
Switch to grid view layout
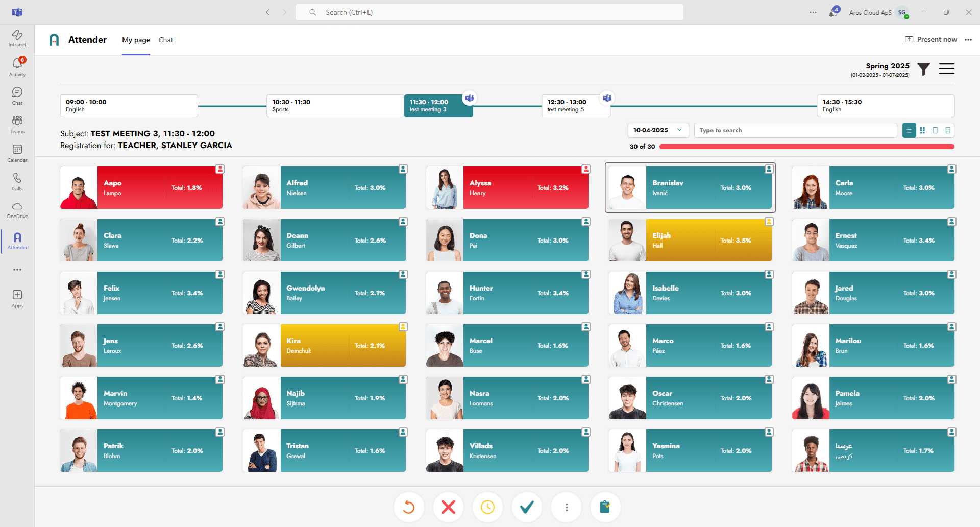coord(922,130)
